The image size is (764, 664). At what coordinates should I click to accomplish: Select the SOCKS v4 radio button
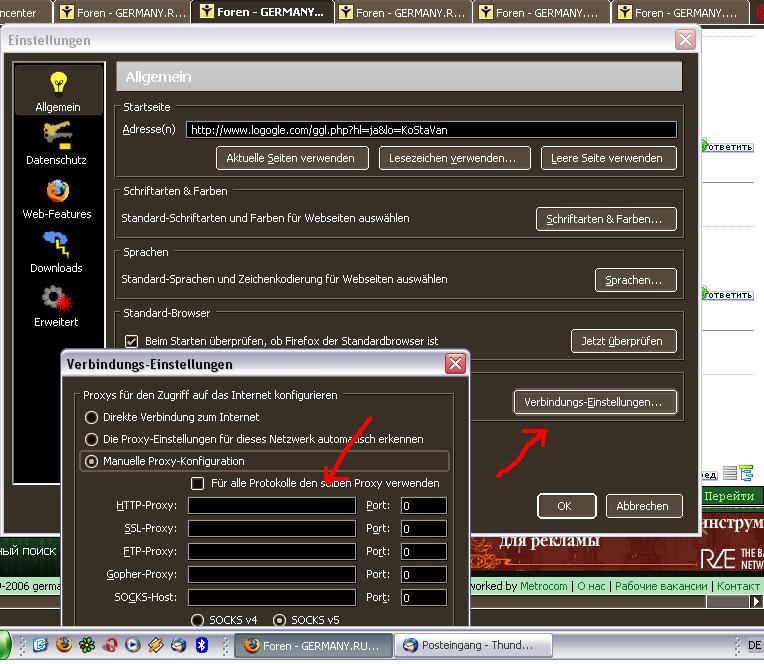click(x=197, y=620)
